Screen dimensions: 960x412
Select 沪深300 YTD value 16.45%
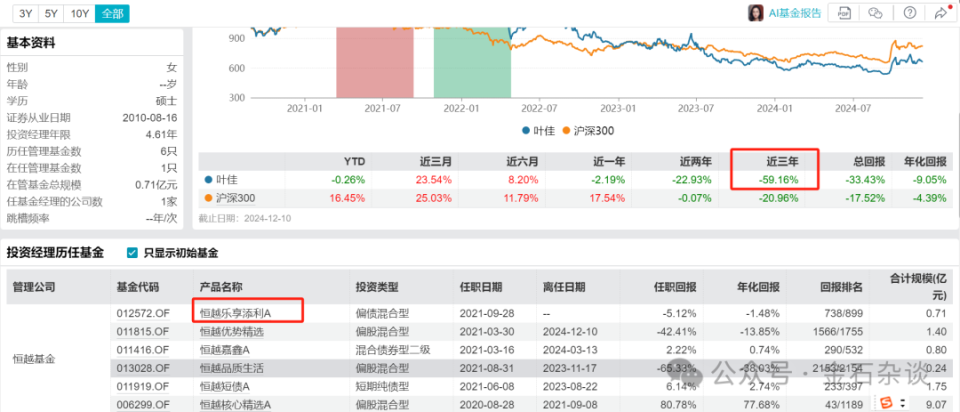click(x=348, y=198)
